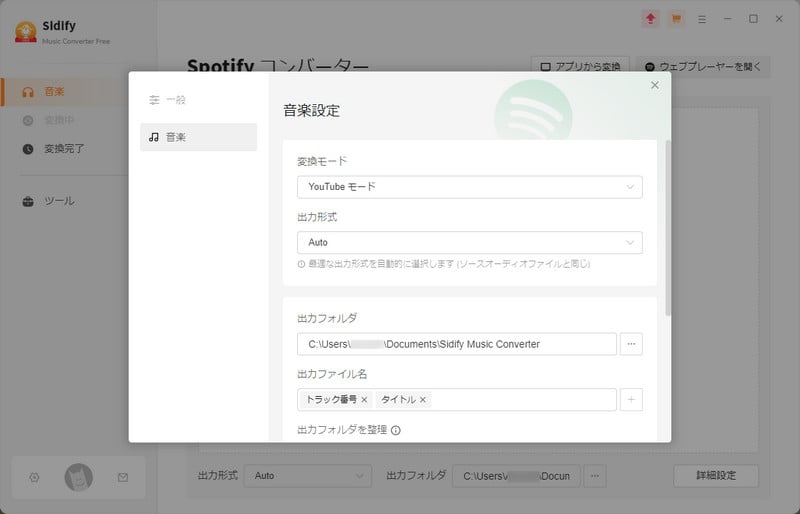The width and height of the screenshot is (800, 514).
Task: Minimize the Sidify window
Action: tap(728, 19)
